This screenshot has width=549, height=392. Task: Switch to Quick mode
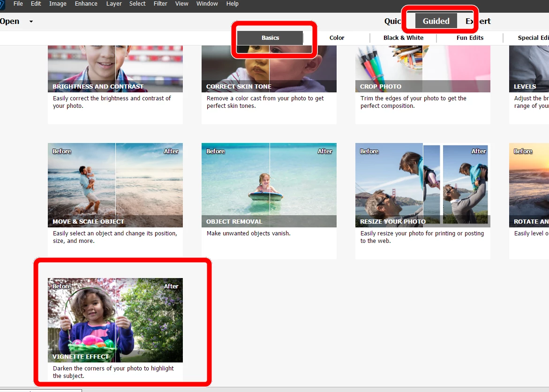tap(392, 22)
